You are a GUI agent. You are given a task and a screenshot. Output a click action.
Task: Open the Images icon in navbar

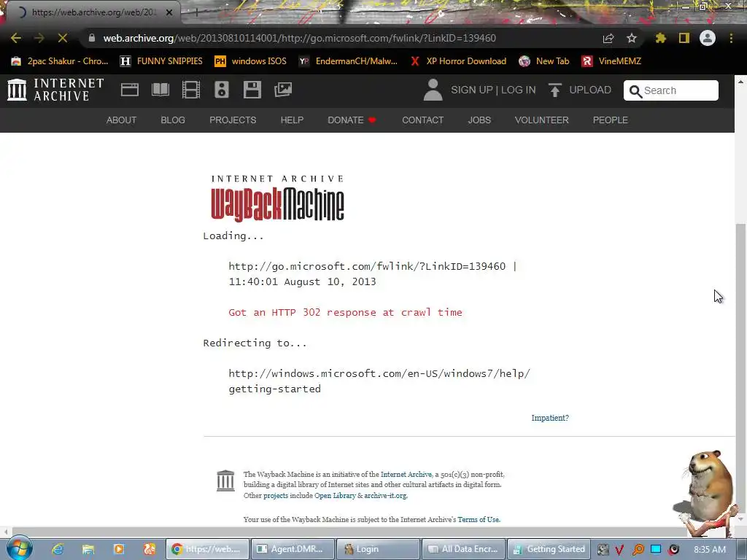[x=283, y=90]
